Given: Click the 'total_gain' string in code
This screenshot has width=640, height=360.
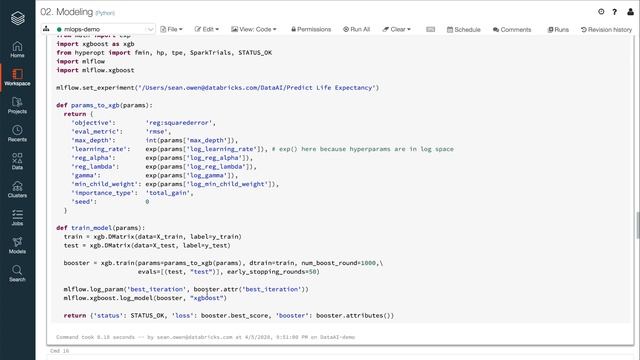Looking at the screenshot, I should pyautogui.click(x=168, y=193).
